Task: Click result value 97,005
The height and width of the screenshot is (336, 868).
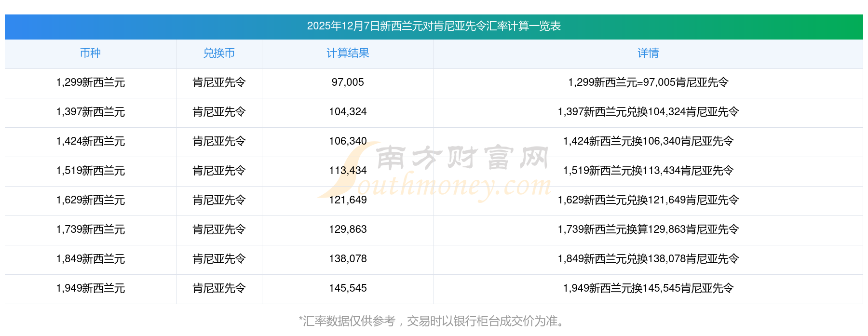Action: tap(348, 82)
